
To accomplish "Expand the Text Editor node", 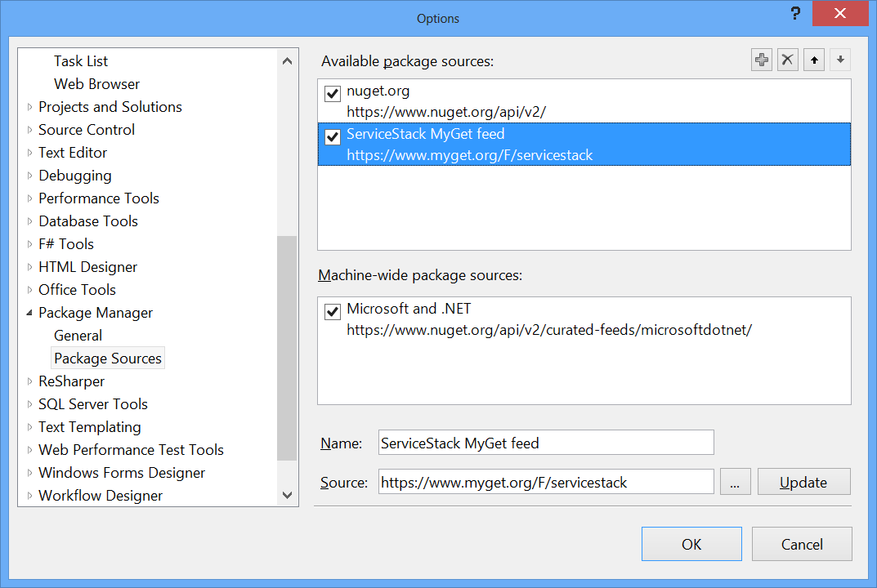I will pyautogui.click(x=29, y=153).
